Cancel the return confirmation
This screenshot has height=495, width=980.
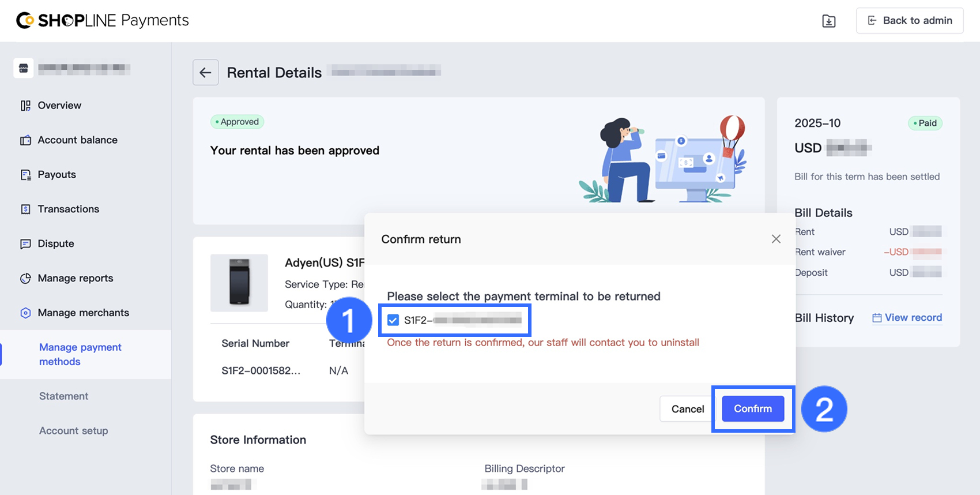click(687, 409)
